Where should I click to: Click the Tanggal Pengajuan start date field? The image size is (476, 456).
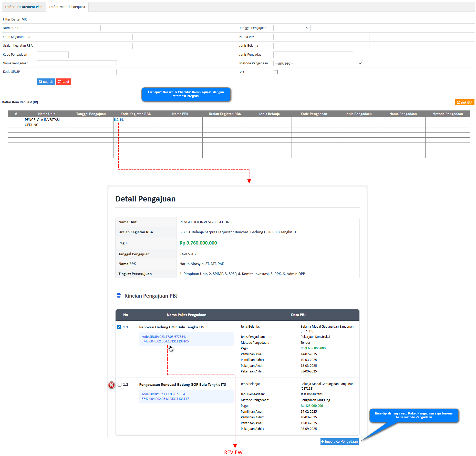point(289,28)
